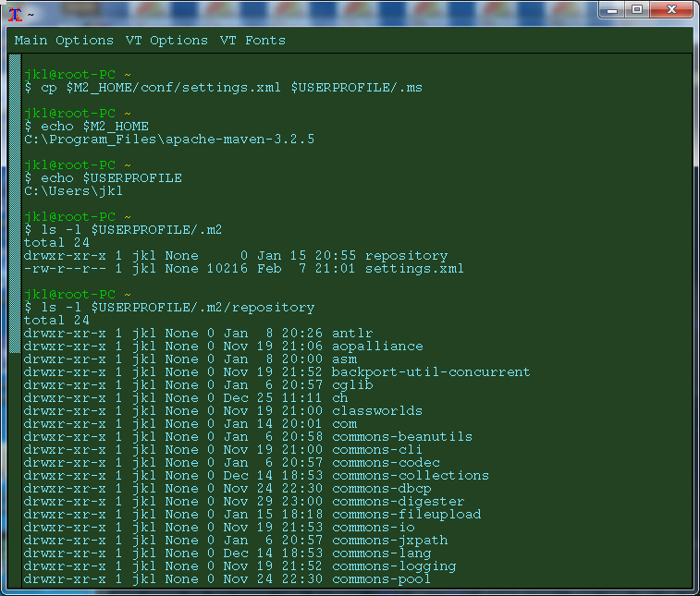Click the C:\Users\jkl output line
This screenshot has height=596, width=700.
(73, 191)
